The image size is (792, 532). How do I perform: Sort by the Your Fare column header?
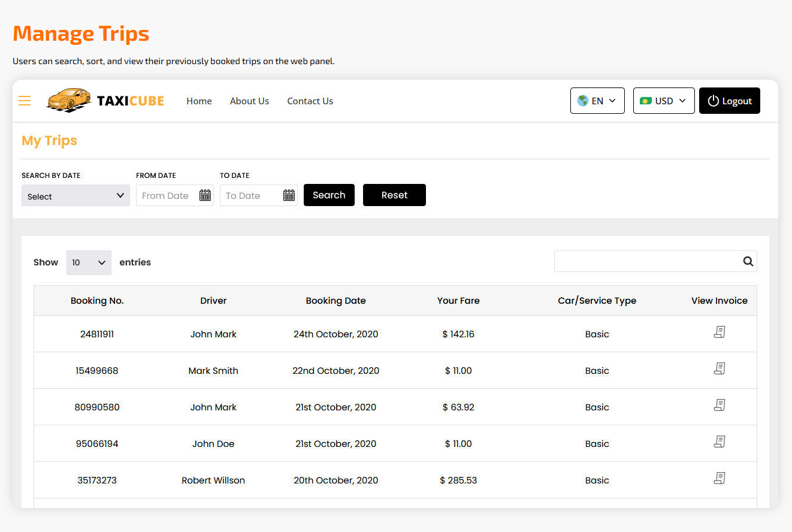click(x=458, y=301)
